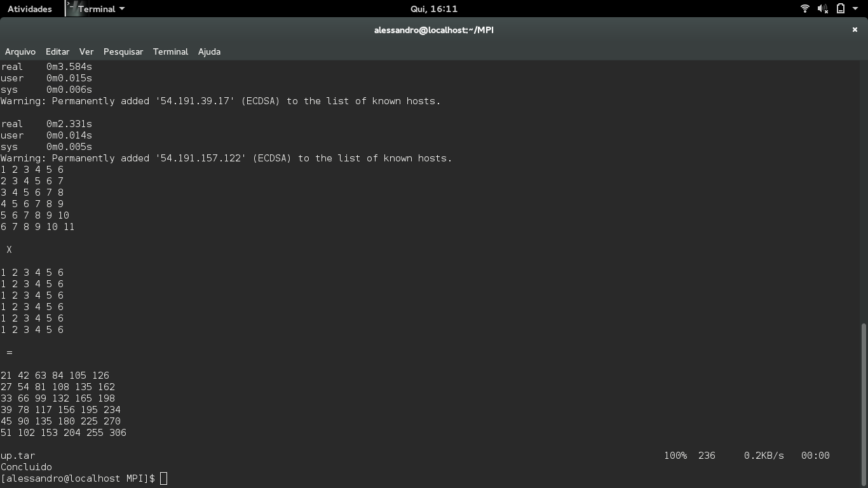Click the 'up.tar' file name
The height and width of the screenshot is (488, 868).
[x=18, y=456]
